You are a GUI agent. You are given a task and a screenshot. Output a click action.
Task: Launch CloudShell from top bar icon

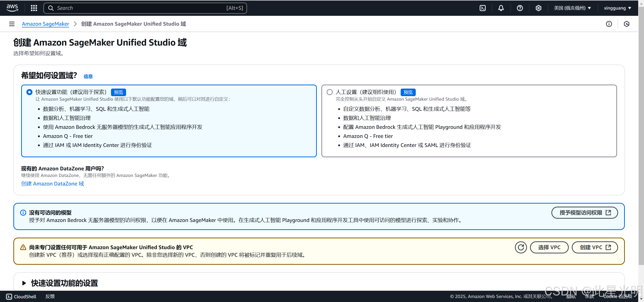[482, 8]
